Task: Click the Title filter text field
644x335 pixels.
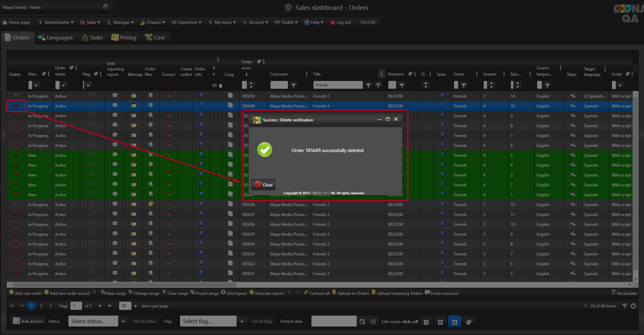Action: [x=338, y=85]
